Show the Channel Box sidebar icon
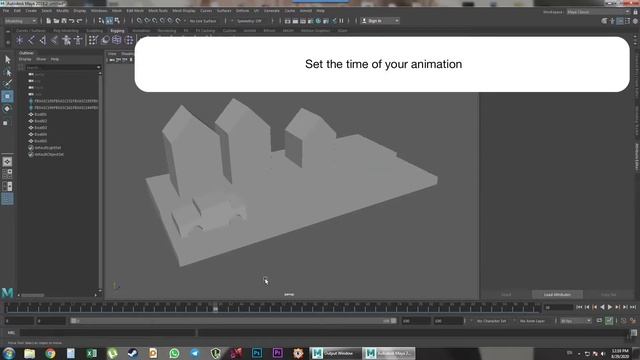Image resolution: width=640 pixels, height=360 pixels. coord(635,21)
